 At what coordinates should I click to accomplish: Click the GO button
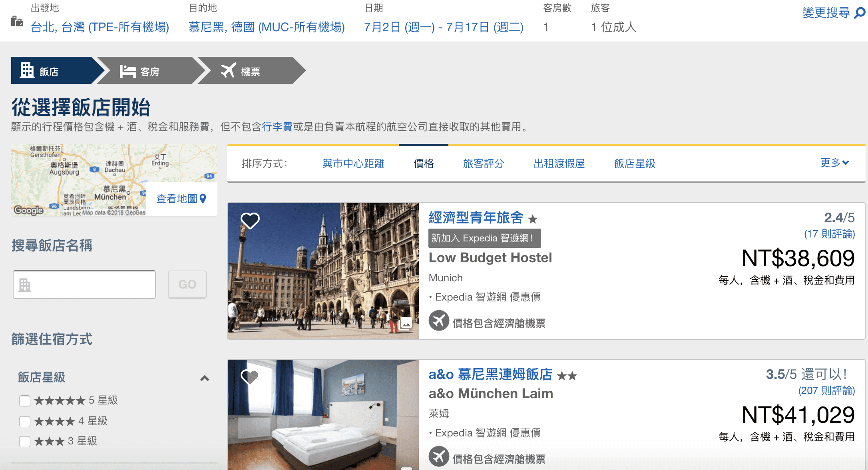point(187,285)
